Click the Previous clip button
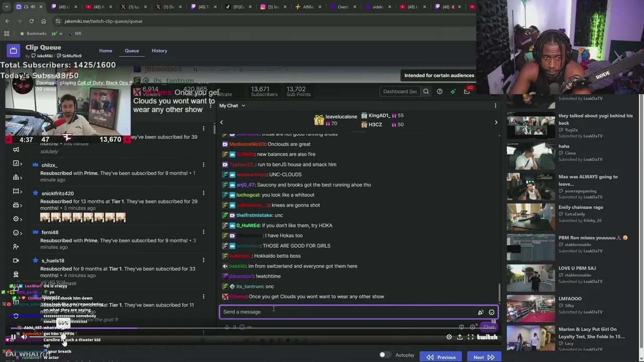The height and width of the screenshot is (362, 644). coord(441,357)
